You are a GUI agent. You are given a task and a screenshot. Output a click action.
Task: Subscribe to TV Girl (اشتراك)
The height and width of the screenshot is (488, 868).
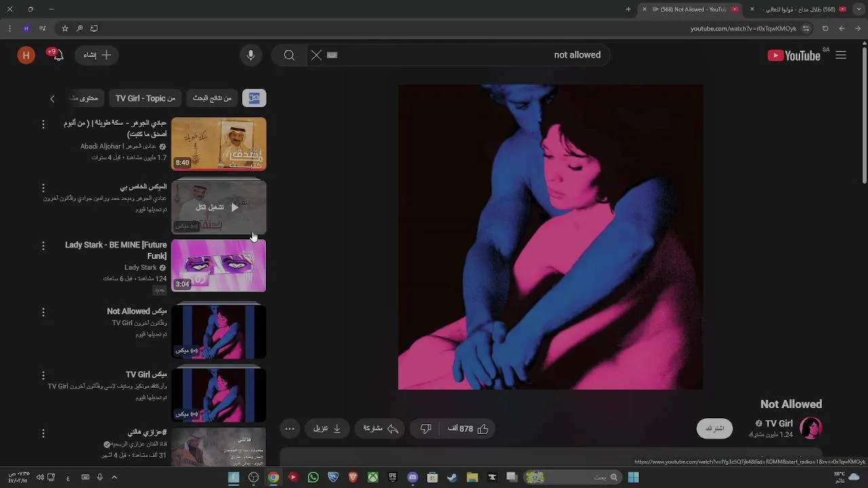point(715,428)
